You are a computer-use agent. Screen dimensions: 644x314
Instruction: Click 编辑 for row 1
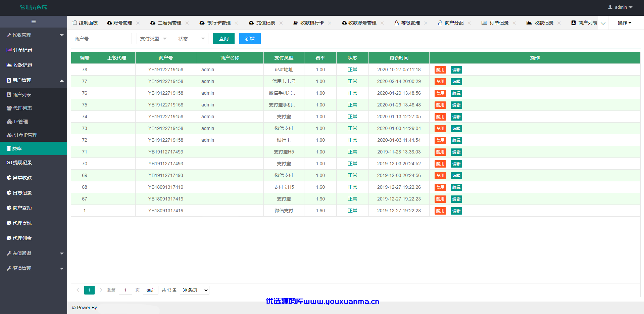[456, 211]
